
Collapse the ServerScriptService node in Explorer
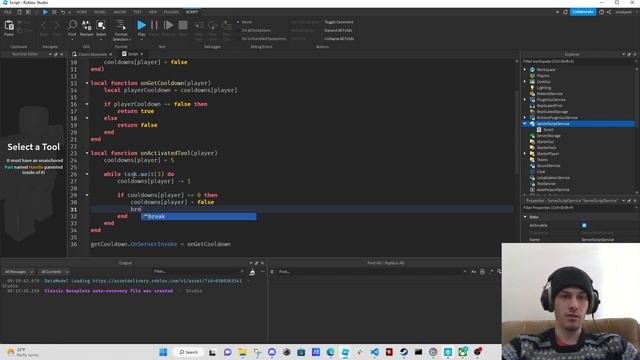pos(525,124)
